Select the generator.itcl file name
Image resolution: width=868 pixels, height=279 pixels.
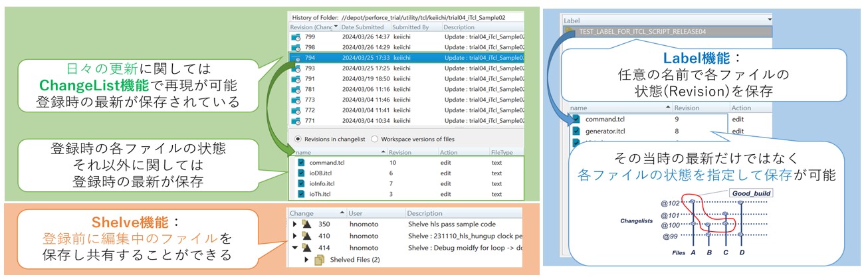[605, 132]
